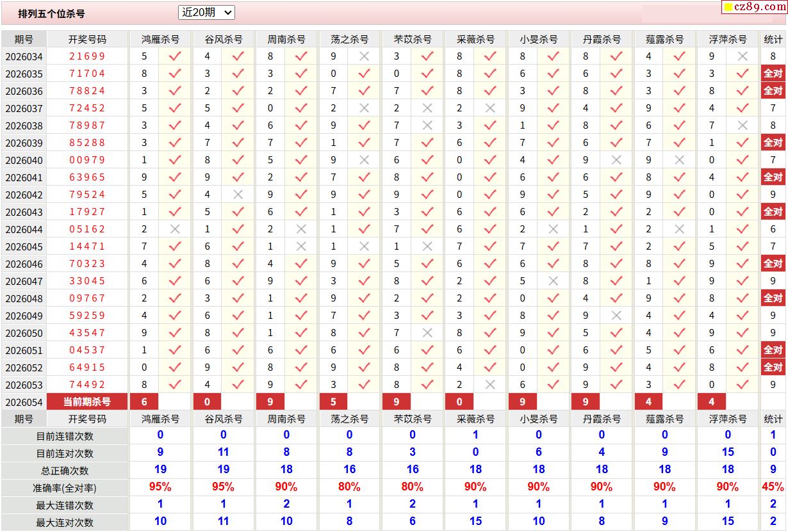Click the X mark for 荡之杀号 in row 2026034
Screen dimensions: 788x532
(x=364, y=56)
